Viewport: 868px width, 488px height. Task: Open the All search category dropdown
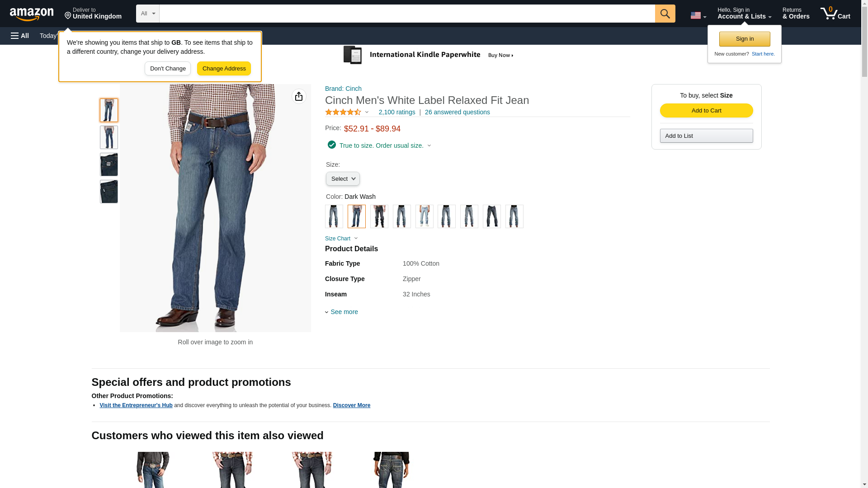pyautogui.click(x=147, y=14)
